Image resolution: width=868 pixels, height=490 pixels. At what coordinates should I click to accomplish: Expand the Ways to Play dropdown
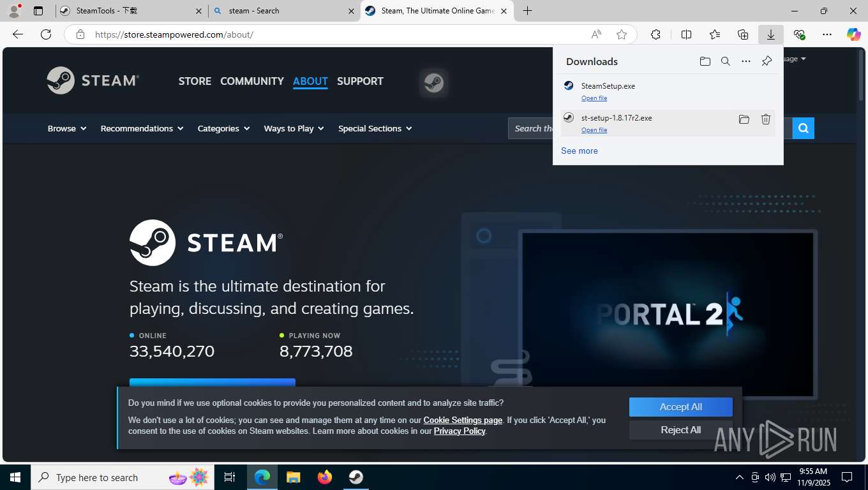coord(294,128)
